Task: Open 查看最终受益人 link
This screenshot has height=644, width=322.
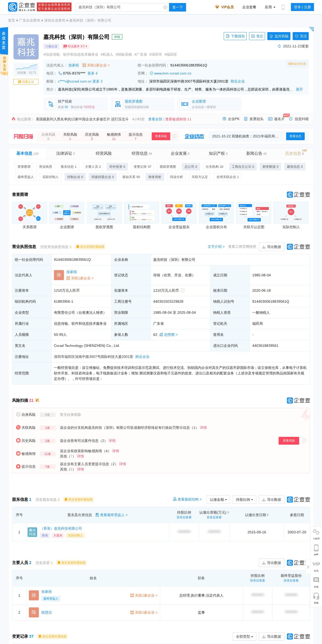Action: [112, 515]
